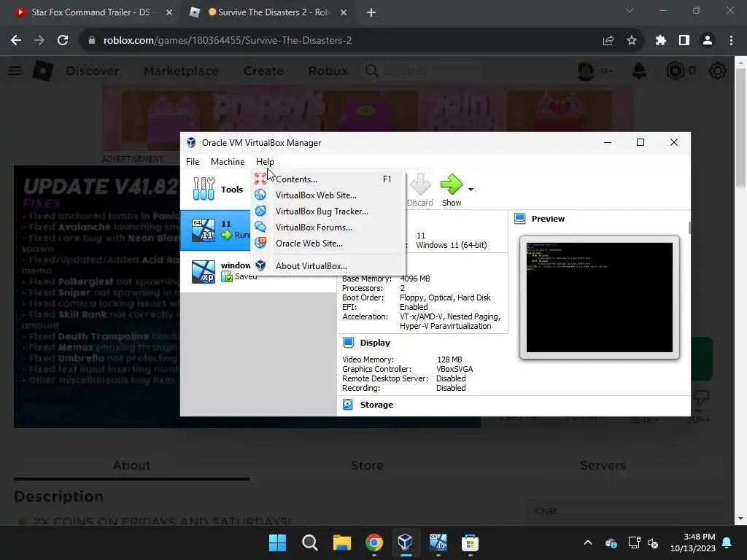Open Contents in the Help menu
This screenshot has height=560, width=747.
click(328, 179)
